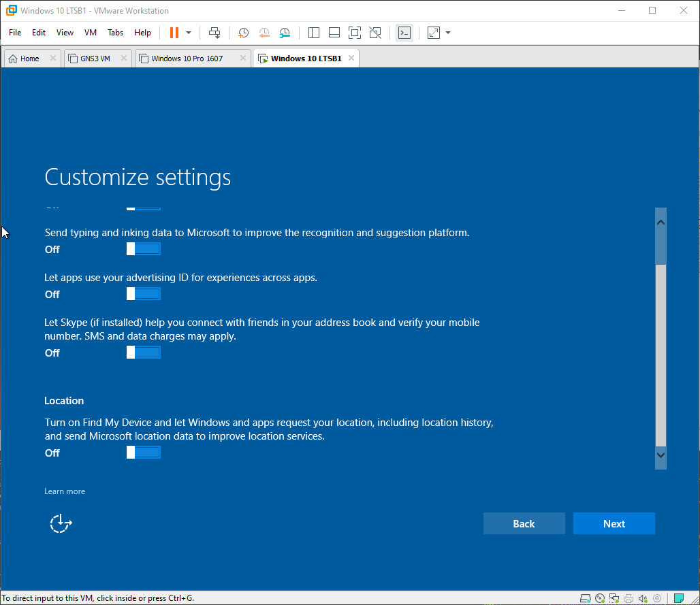
Task: Open the Help menu
Action: coord(142,33)
